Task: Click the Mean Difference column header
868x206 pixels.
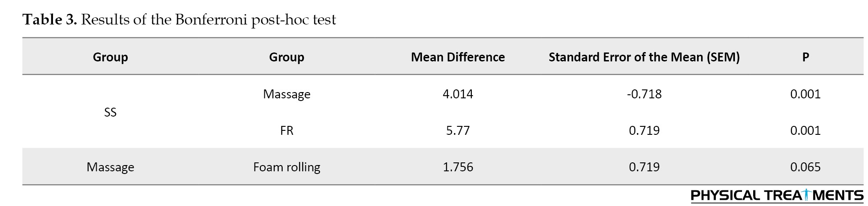Action: point(458,57)
